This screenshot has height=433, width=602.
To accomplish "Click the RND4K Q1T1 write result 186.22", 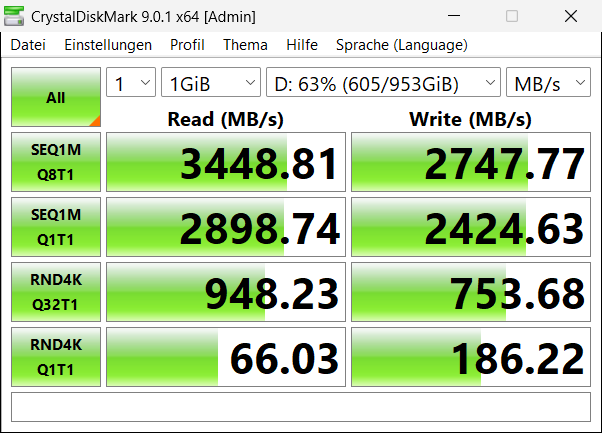I will 471,357.
